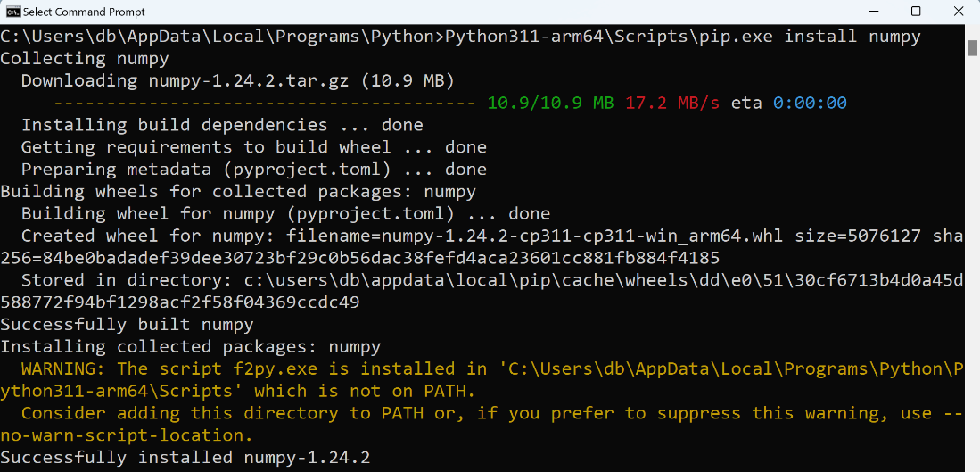Click the 'Successfully built numpy' line

coord(127,325)
